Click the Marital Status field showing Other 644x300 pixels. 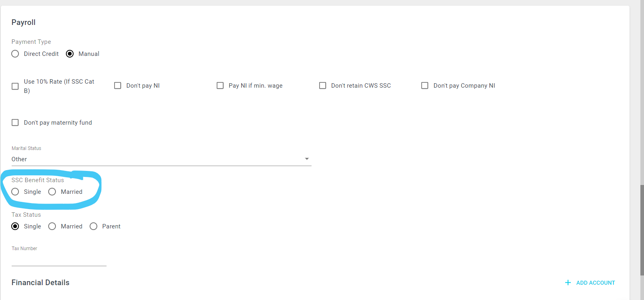tap(161, 159)
